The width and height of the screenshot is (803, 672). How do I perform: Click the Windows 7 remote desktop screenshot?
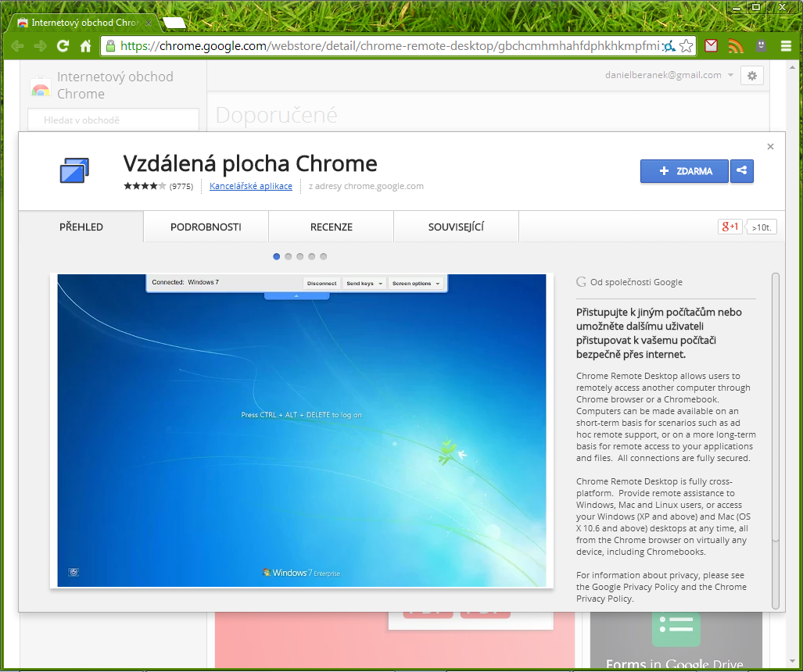point(302,431)
